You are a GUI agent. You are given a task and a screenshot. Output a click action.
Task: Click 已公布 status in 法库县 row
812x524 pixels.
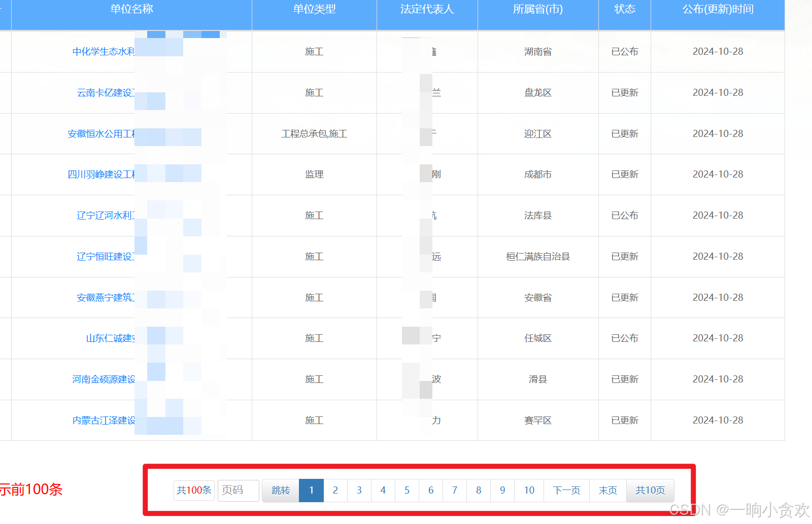click(625, 216)
